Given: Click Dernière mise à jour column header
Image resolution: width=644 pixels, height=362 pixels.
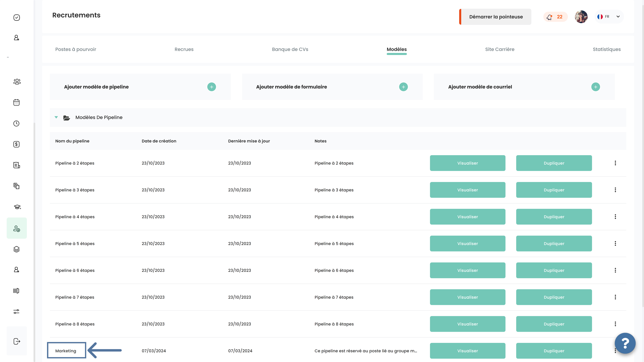Looking at the screenshot, I should (249, 141).
